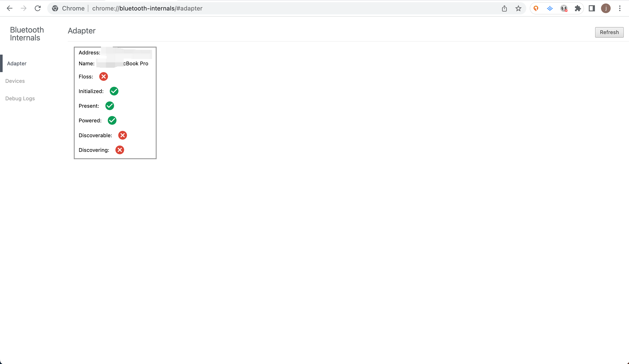Click the Powered: label

pos(90,121)
